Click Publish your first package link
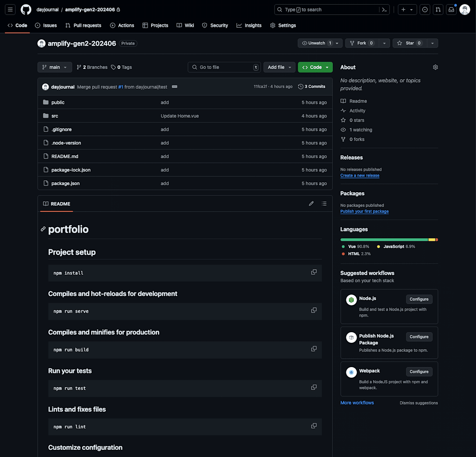 click(365, 212)
